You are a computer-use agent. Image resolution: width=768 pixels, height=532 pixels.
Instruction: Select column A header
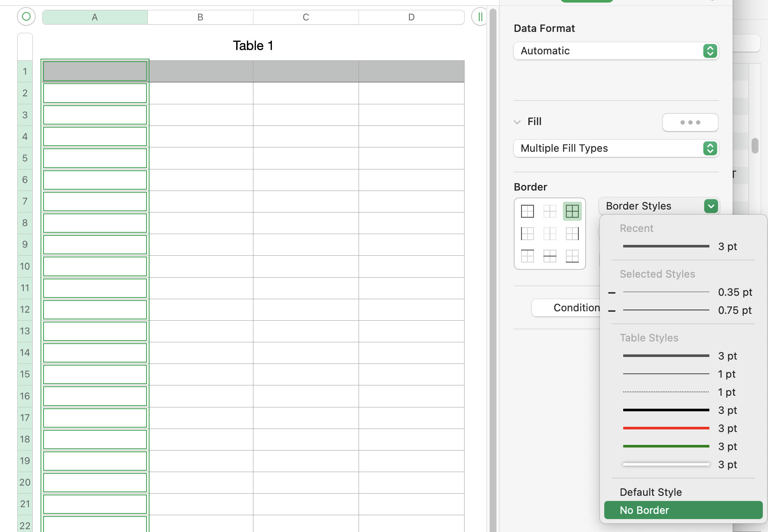(x=94, y=17)
